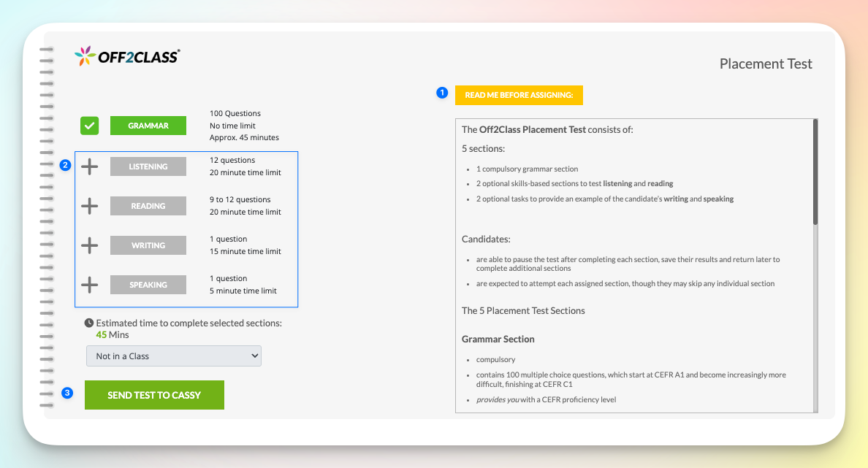Open the 'Not in a Class' dropdown
The width and height of the screenshot is (868, 468).
point(173,356)
